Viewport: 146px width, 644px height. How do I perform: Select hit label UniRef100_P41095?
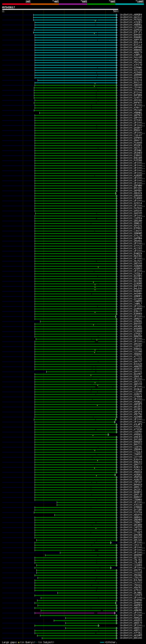coord(131,58)
